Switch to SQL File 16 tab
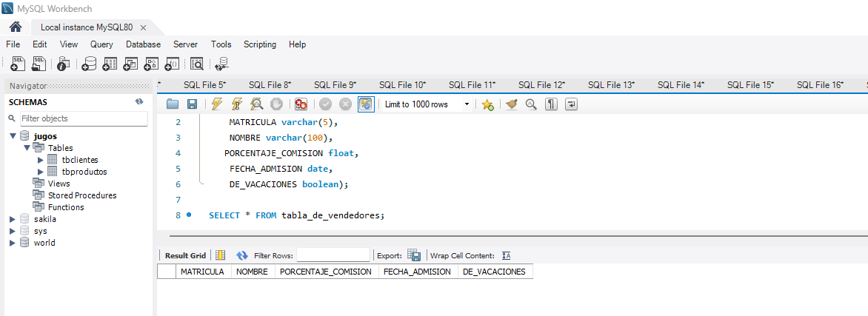This screenshot has width=868, height=316. pyautogui.click(x=820, y=84)
